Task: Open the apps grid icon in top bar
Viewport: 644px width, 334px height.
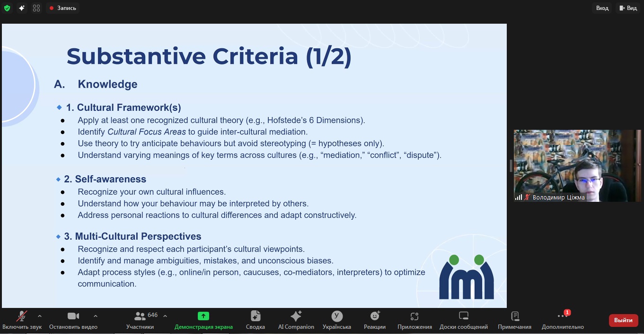Action: point(36,8)
